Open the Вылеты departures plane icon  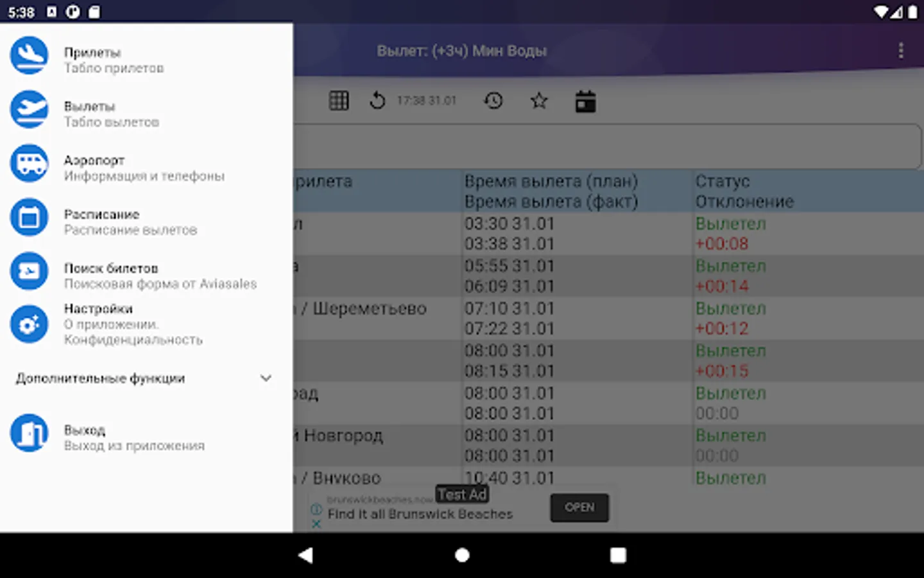tap(29, 110)
